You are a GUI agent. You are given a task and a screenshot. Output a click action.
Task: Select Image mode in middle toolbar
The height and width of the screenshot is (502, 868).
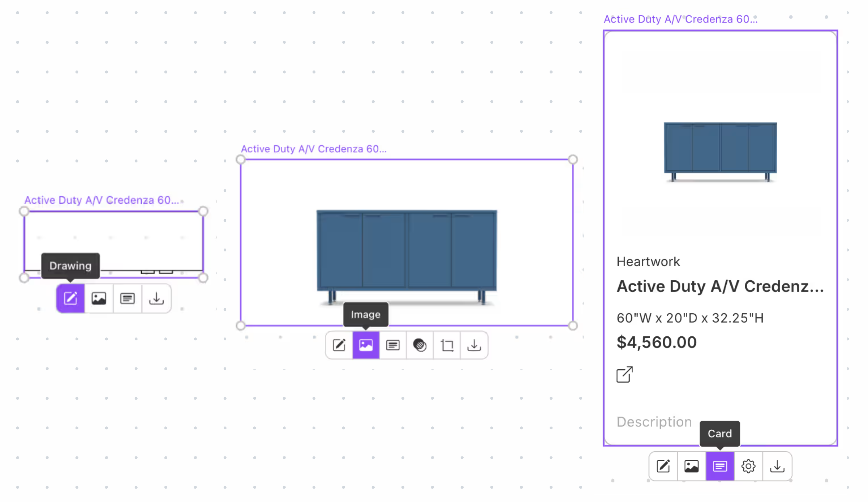[366, 345]
